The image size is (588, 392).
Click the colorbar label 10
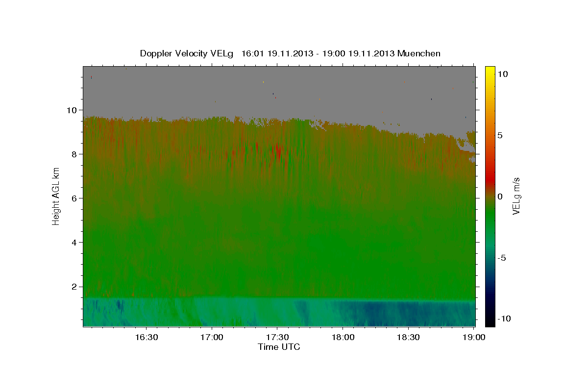[x=503, y=73]
